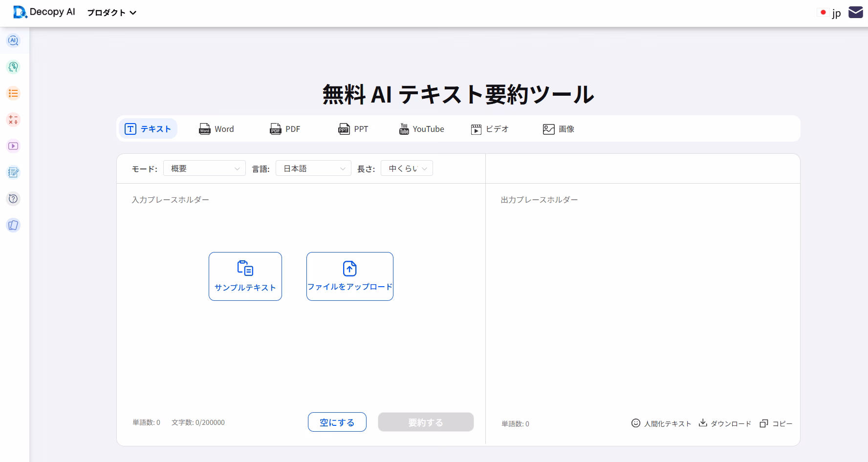The height and width of the screenshot is (462, 868).
Task: Select the notes and pencil writer icon
Action: [x=13, y=172]
